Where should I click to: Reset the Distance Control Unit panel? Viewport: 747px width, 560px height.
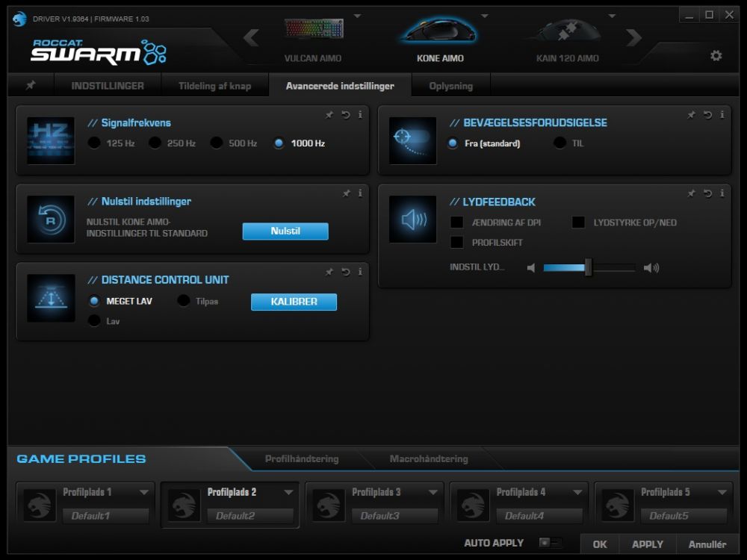(x=346, y=272)
